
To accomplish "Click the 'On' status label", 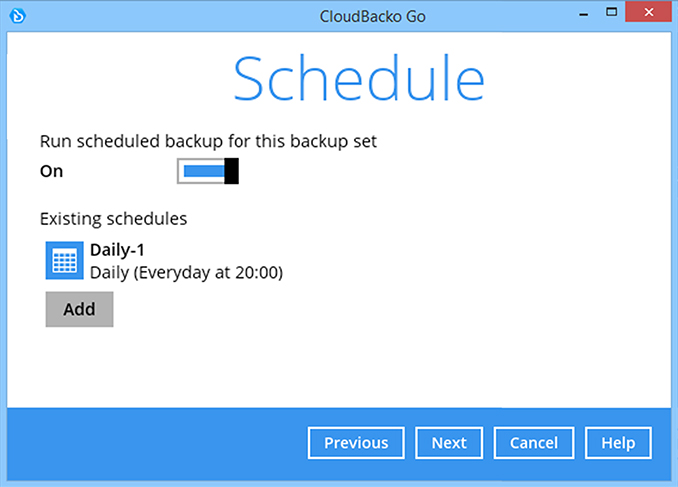I will click(51, 171).
